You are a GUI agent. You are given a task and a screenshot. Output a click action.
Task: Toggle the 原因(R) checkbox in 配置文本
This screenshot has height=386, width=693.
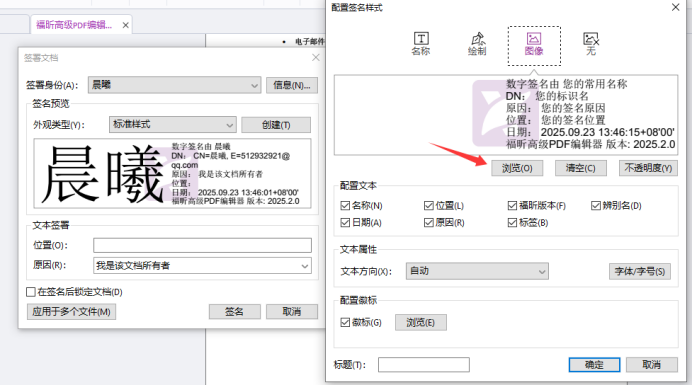428,222
